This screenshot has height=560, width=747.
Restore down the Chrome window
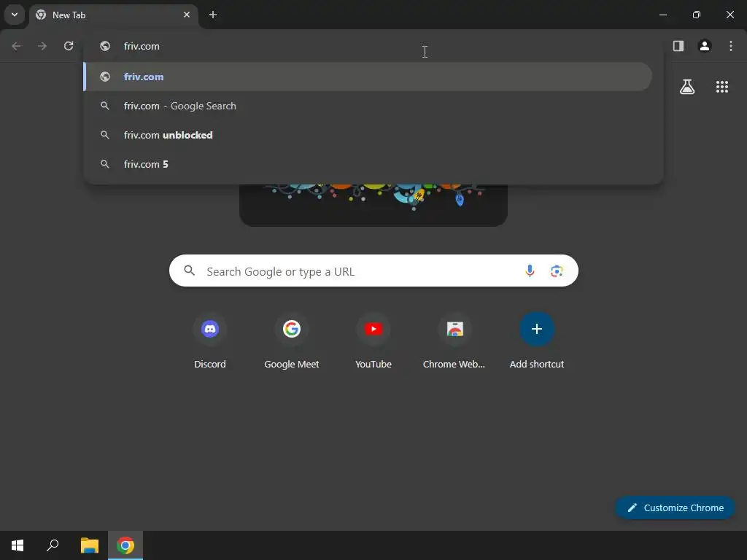point(697,15)
